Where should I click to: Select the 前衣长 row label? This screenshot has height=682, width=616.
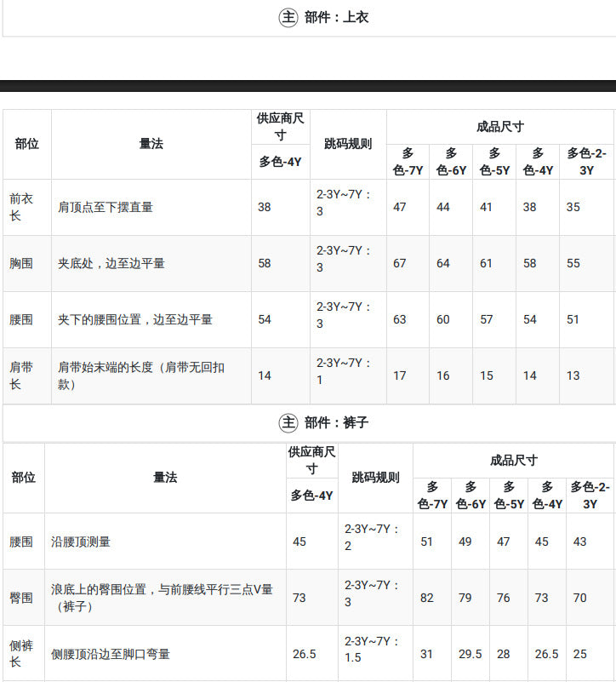click(21, 207)
